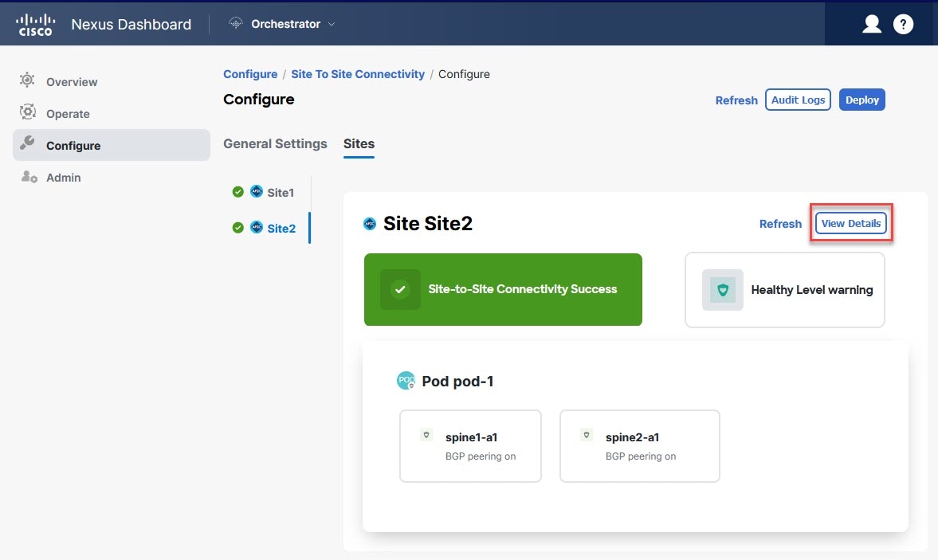Click the Overview sidebar icon
The height and width of the screenshot is (560, 938).
click(x=27, y=80)
